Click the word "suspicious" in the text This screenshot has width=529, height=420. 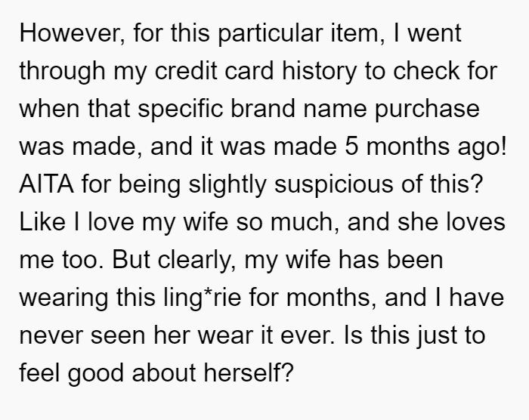[334, 185]
